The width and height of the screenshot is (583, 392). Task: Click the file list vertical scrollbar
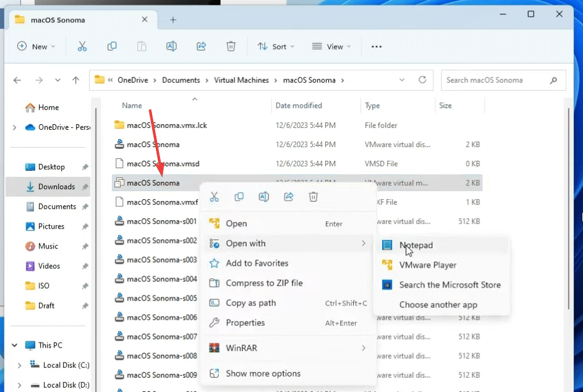point(569,208)
